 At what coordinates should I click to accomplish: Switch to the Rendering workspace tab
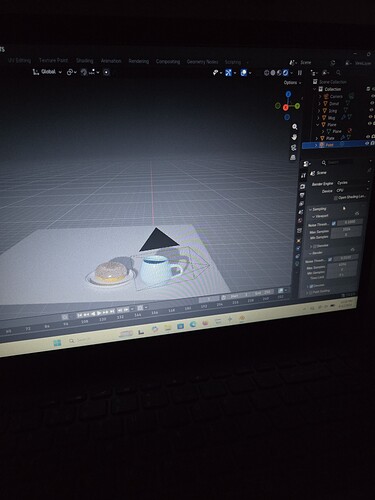[139, 61]
